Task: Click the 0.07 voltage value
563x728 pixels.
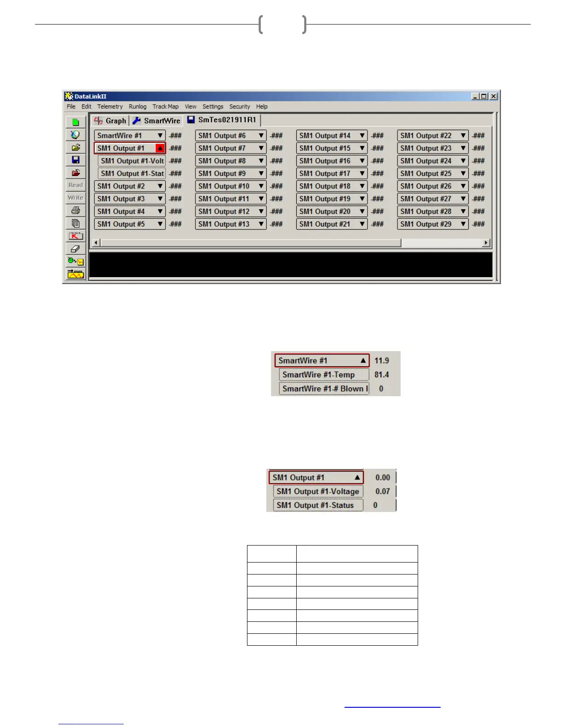Action: click(x=382, y=491)
